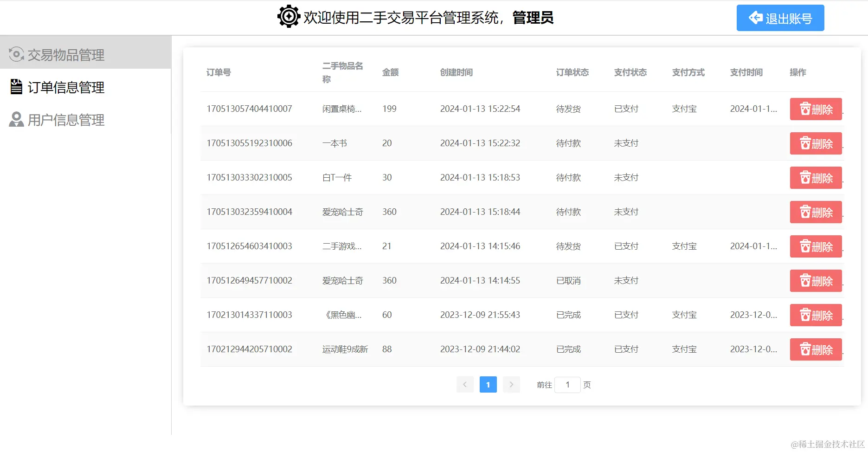The width and height of the screenshot is (868, 452).
Task: Click the 用户信息管理 person icon
Action: click(x=16, y=119)
